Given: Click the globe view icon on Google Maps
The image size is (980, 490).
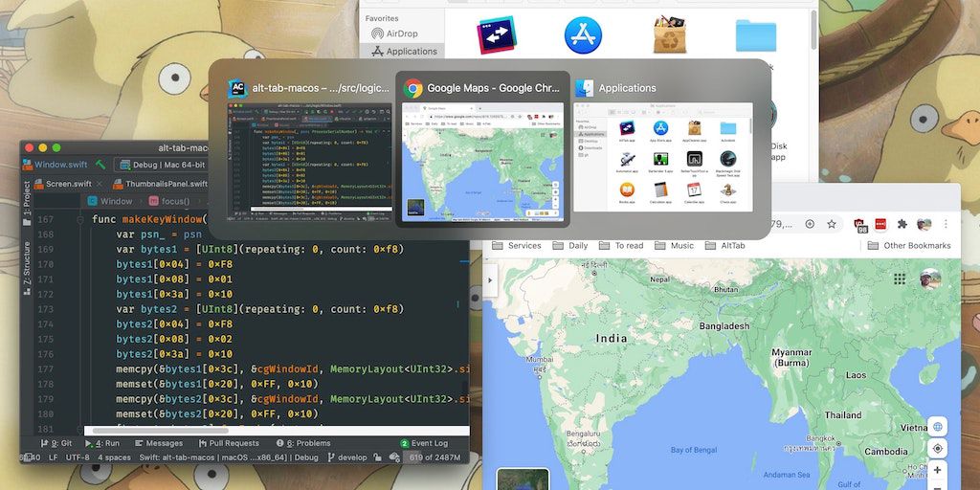Looking at the screenshot, I should pyautogui.click(x=938, y=427).
